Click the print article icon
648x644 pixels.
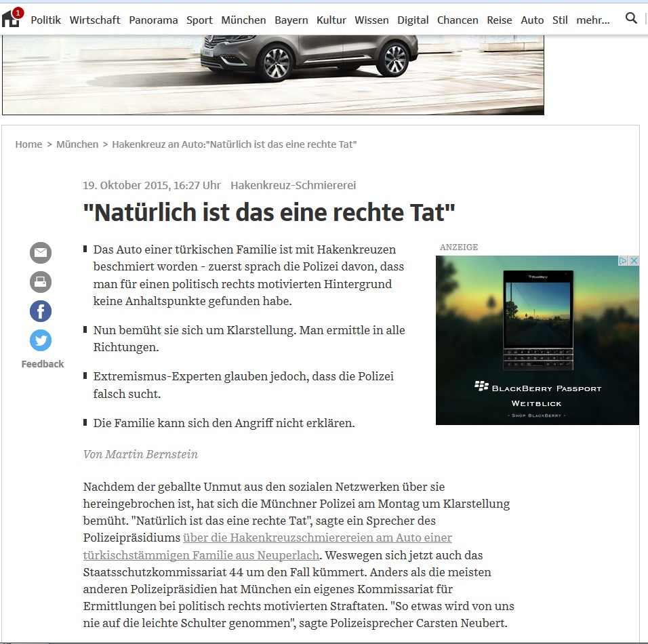41,282
